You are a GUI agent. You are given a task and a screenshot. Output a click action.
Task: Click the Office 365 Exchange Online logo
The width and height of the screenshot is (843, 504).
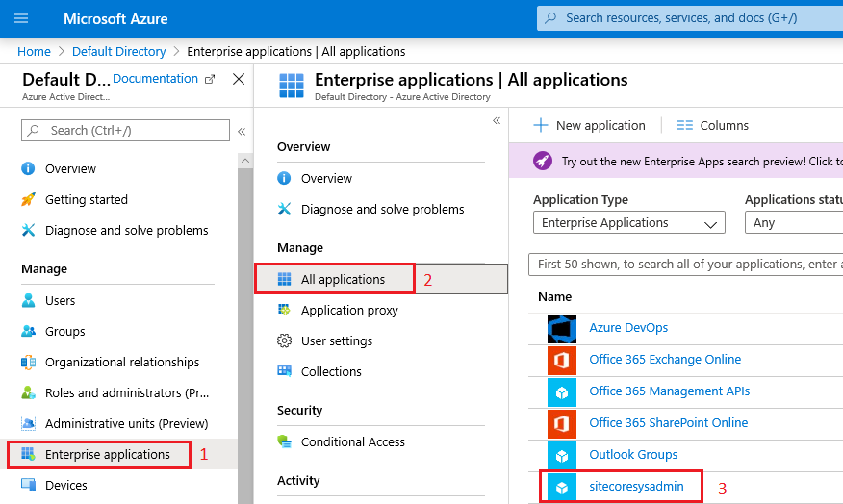coord(562,360)
